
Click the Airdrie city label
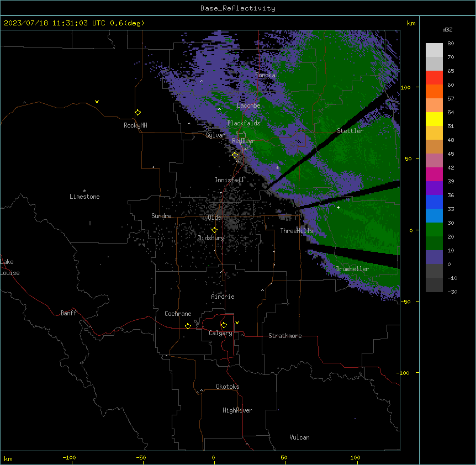223,297
